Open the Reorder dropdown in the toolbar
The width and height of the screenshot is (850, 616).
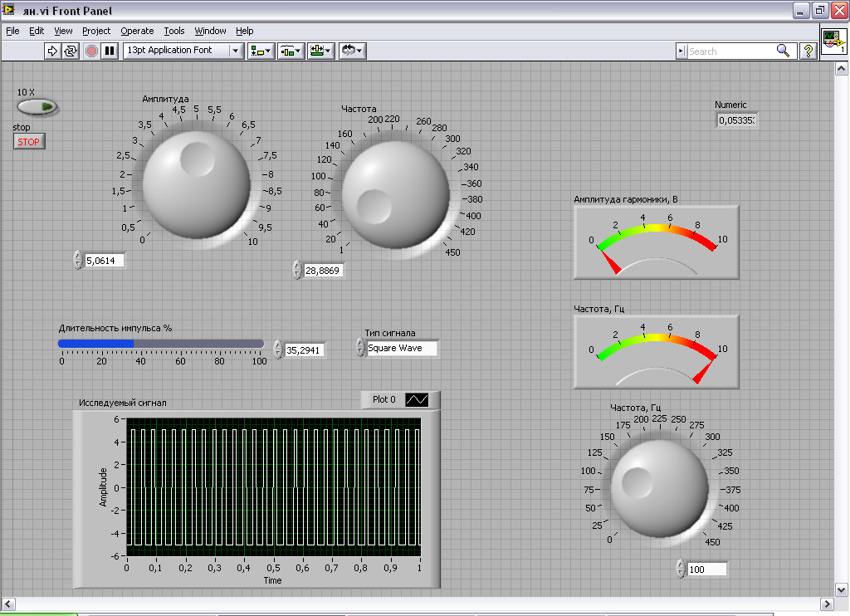352,51
